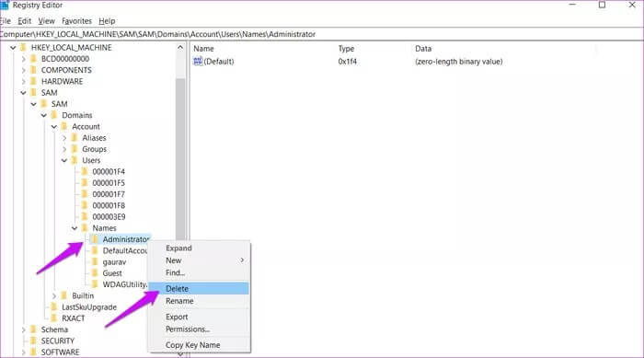This screenshot has height=358, width=644.
Task: Expand the BCD00000000 key arrow
Action: coord(23,59)
